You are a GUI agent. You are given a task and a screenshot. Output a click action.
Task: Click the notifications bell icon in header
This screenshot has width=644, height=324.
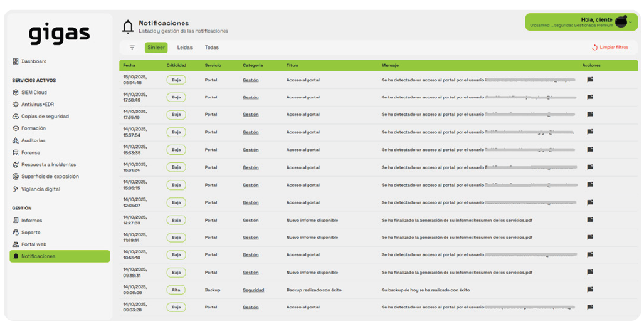(x=128, y=26)
